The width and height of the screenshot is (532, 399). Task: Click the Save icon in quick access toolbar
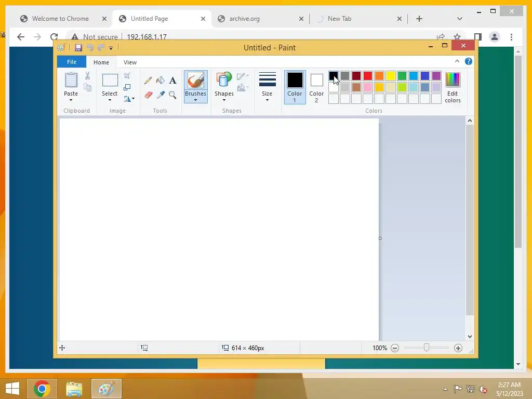pos(78,48)
